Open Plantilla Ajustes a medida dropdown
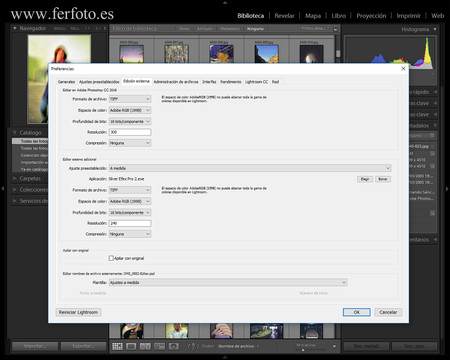 click(228, 282)
